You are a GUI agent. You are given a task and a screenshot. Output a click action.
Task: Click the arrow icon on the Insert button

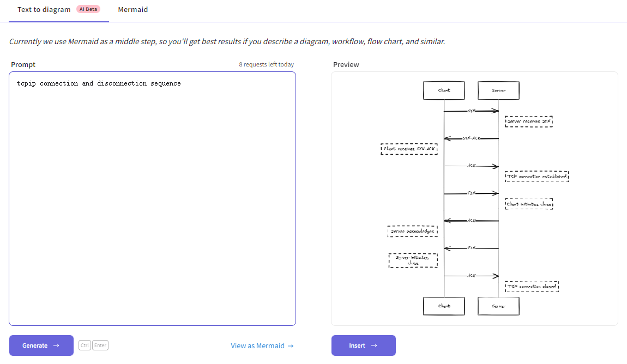[375, 345]
